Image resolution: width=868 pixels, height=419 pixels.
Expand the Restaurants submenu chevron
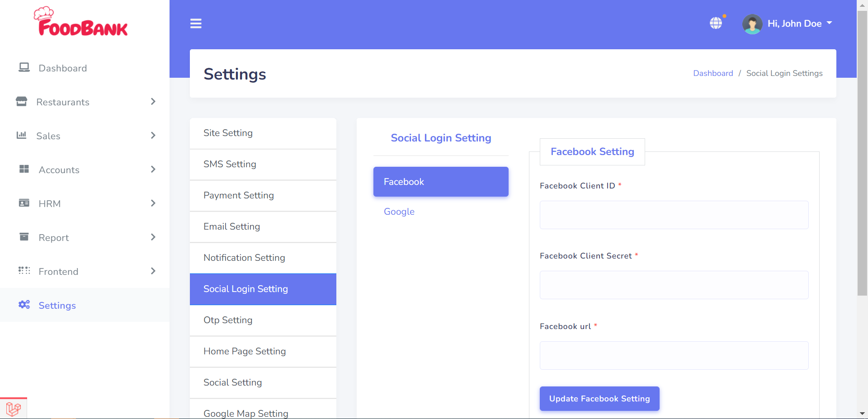tap(153, 101)
